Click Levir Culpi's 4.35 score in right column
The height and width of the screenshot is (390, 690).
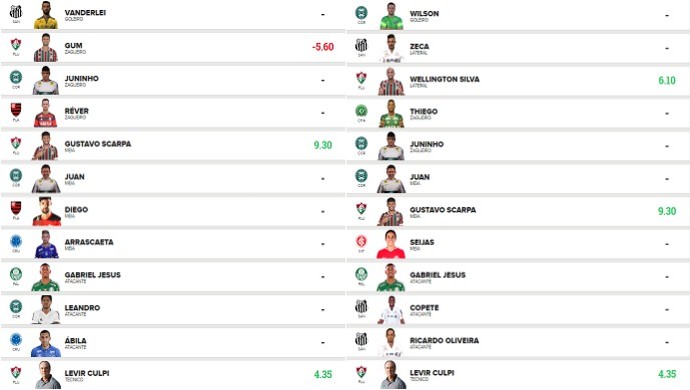coord(667,374)
